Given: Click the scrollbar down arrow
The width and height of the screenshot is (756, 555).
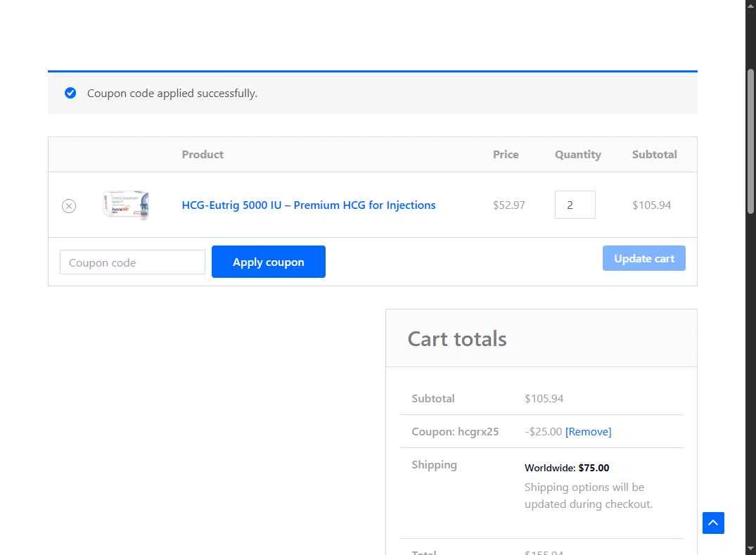Looking at the screenshot, I should (x=750, y=549).
